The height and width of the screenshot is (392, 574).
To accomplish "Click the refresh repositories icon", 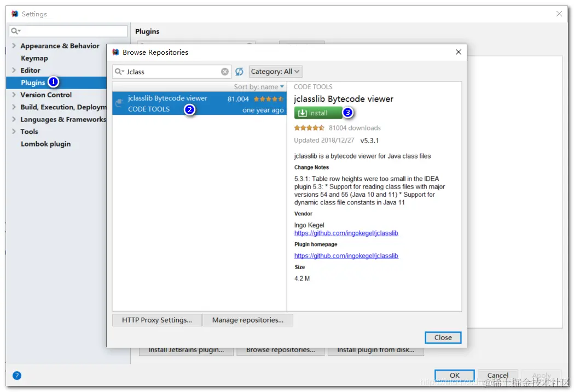I will [x=239, y=72].
